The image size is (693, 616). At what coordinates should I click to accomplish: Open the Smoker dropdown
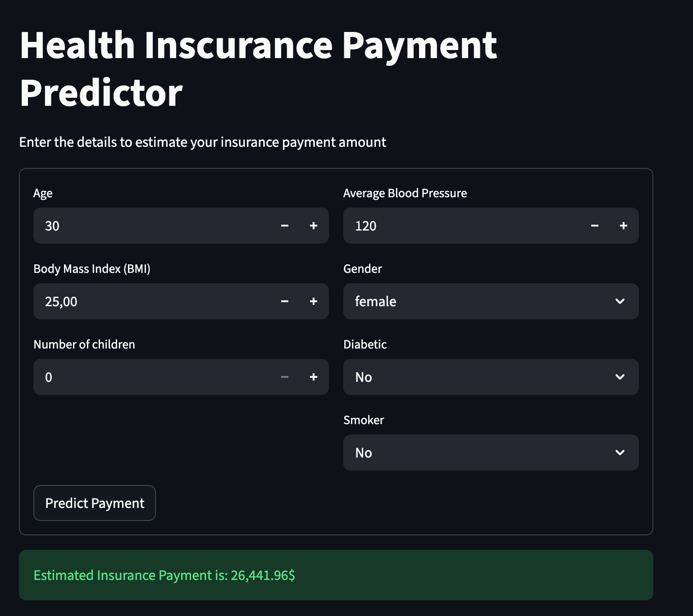(x=491, y=453)
